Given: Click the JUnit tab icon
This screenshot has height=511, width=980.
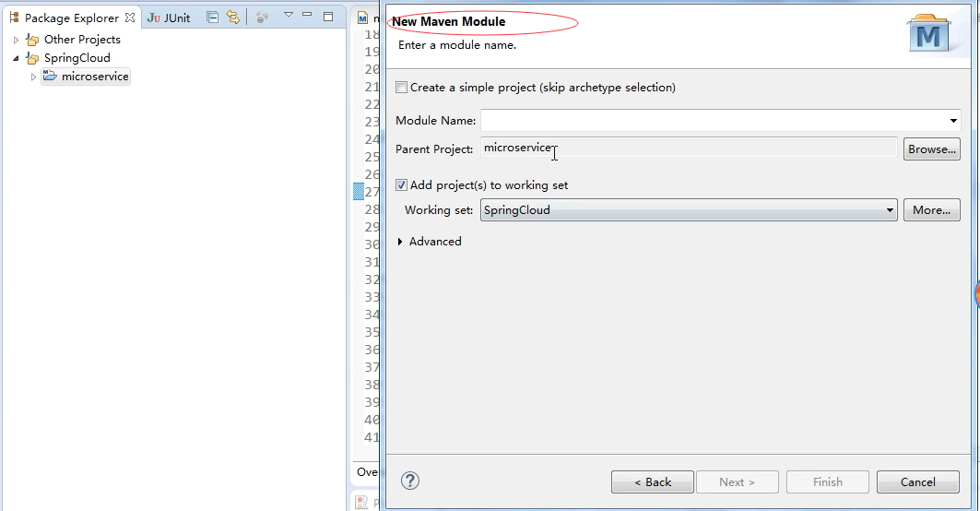Looking at the screenshot, I should (x=154, y=18).
